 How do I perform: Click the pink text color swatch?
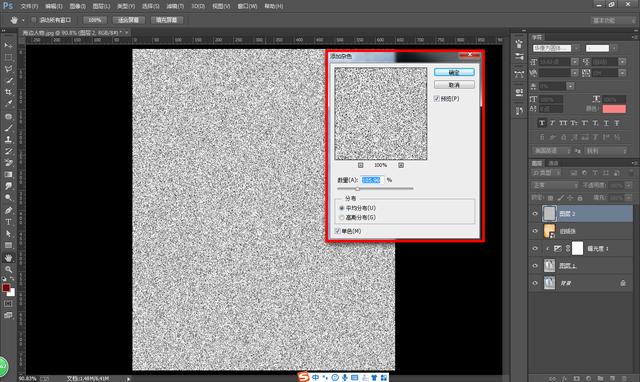tap(614, 109)
